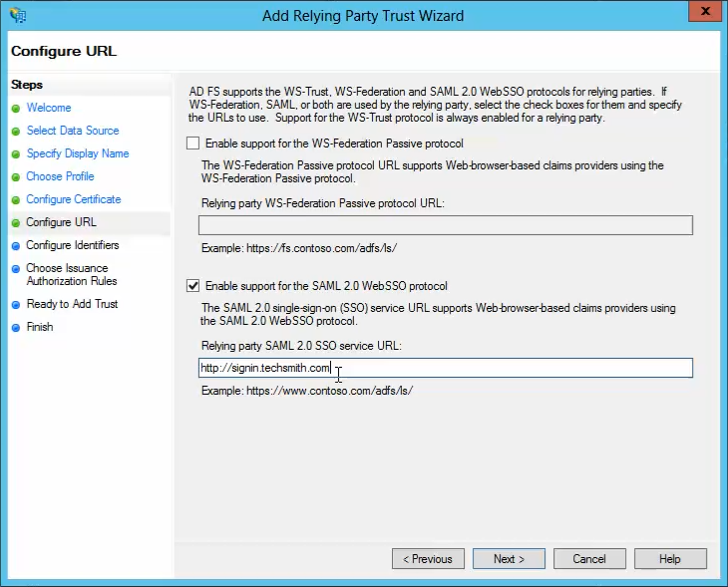Image resolution: width=728 pixels, height=587 pixels.
Task: Uncheck SAML 2.0 WebSSO protocol support
Action: [192, 285]
